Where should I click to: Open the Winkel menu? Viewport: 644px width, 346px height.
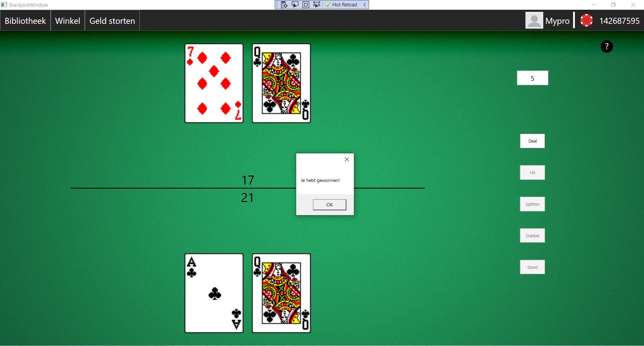(67, 20)
